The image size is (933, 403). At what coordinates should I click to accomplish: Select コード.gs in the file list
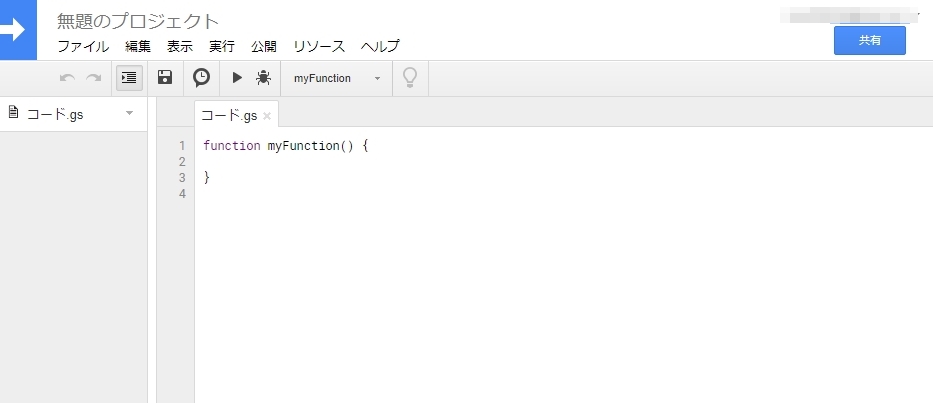pos(55,114)
